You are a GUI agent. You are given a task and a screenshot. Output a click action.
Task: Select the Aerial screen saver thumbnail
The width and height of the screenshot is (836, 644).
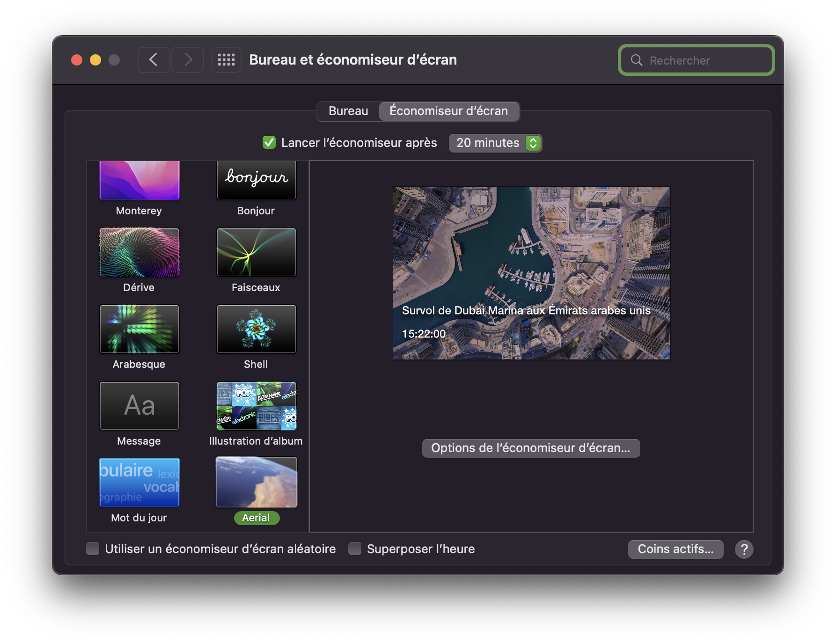pyautogui.click(x=257, y=483)
